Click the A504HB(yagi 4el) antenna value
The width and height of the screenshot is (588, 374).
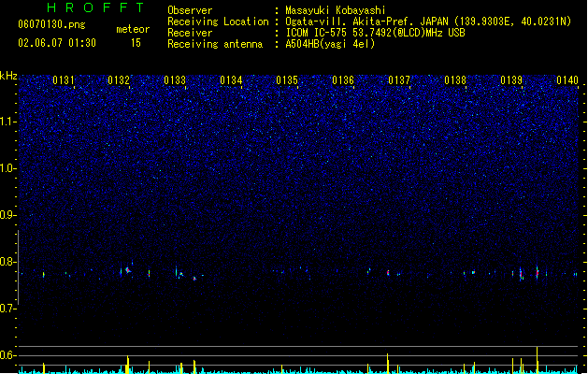click(330, 44)
